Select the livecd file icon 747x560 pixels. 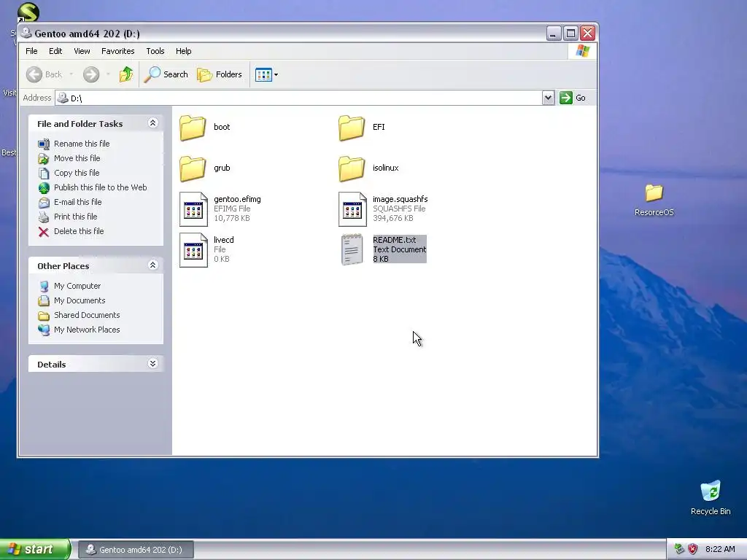click(193, 250)
